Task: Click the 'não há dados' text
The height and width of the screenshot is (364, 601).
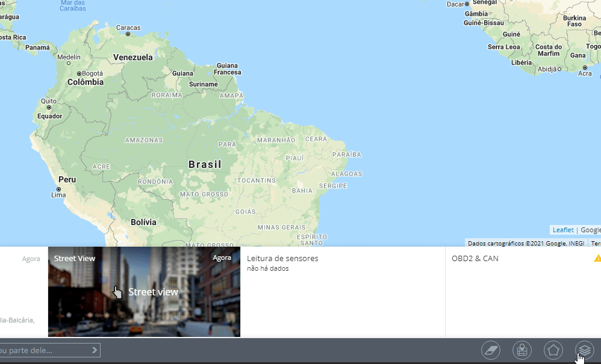Action: coord(267,269)
